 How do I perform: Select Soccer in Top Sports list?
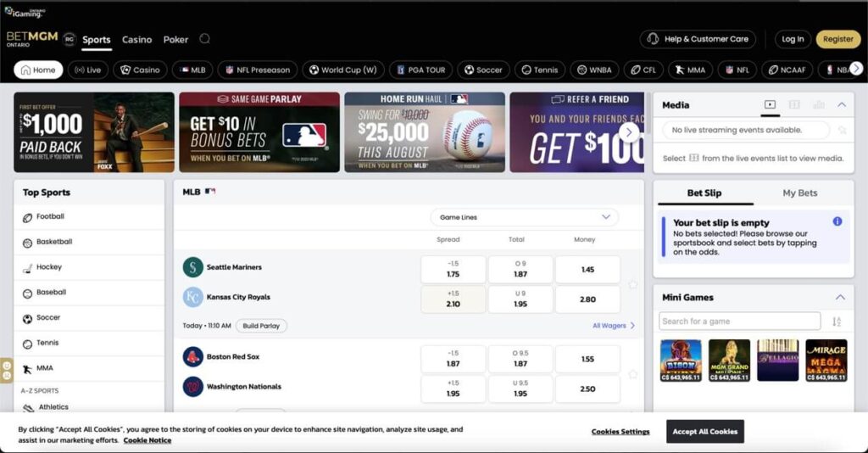tap(89, 318)
